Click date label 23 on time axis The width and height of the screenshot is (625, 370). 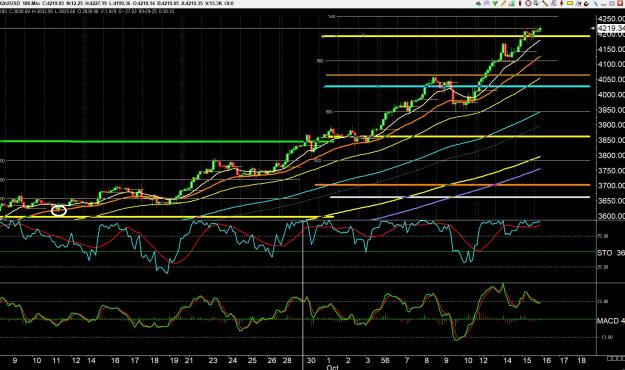pos(213,360)
